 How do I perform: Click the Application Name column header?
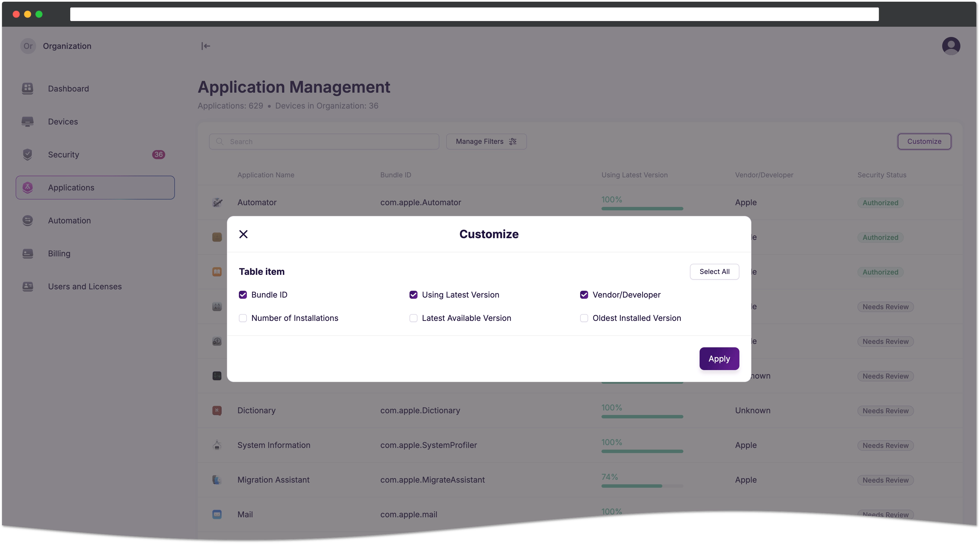[266, 175]
